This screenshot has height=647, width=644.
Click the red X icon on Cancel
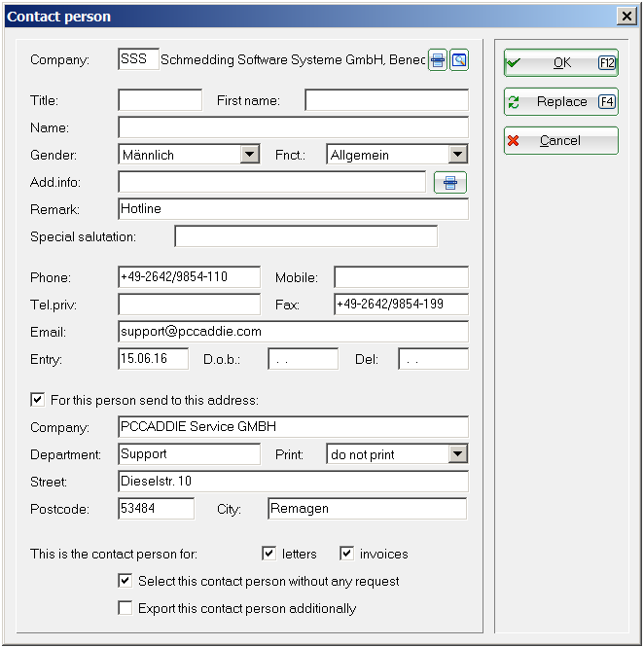[x=514, y=140]
